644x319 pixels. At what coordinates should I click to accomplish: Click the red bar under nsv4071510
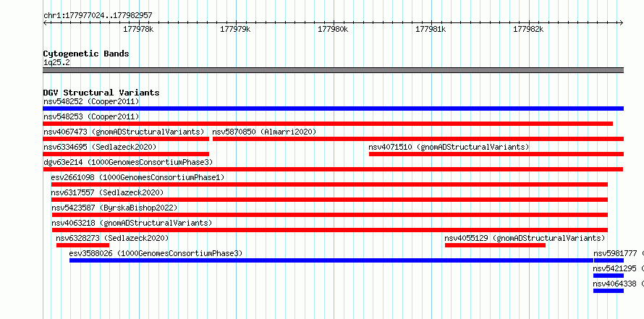[496, 154]
